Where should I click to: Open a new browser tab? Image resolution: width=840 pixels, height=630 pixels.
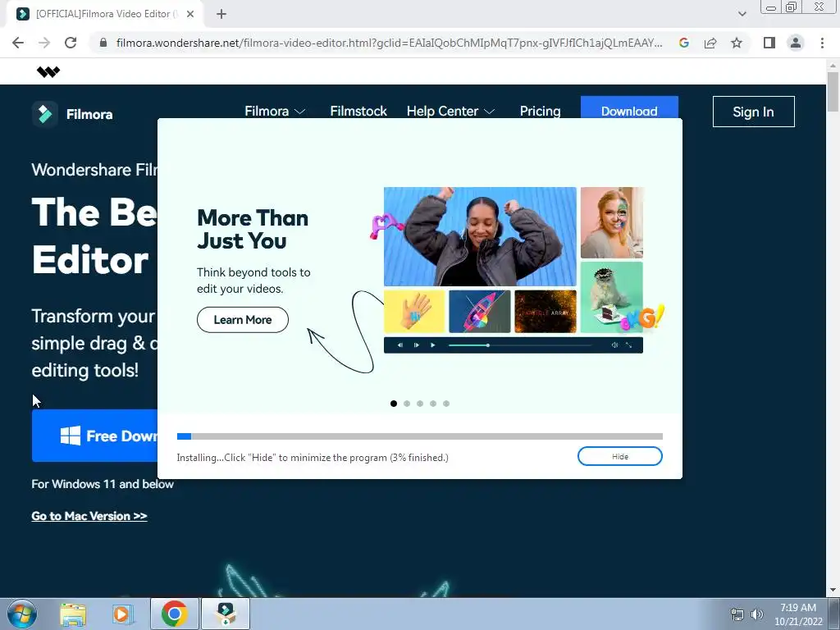(x=221, y=14)
